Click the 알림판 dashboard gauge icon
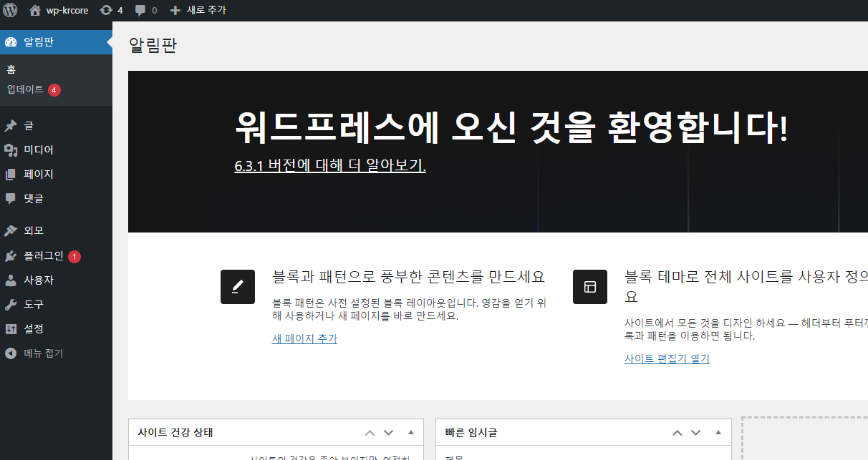868x460 pixels. pyautogui.click(x=11, y=42)
